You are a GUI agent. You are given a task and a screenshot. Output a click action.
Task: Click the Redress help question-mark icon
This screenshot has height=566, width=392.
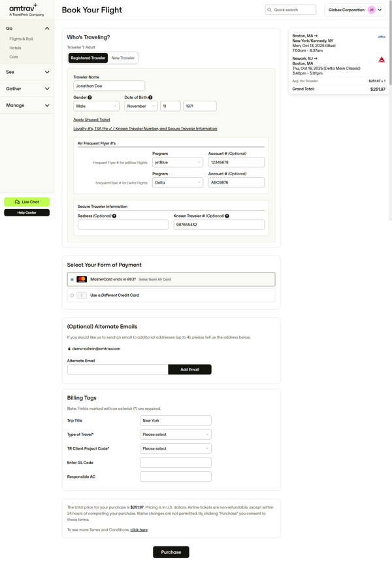pyautogui.click(x=114, y=216)
